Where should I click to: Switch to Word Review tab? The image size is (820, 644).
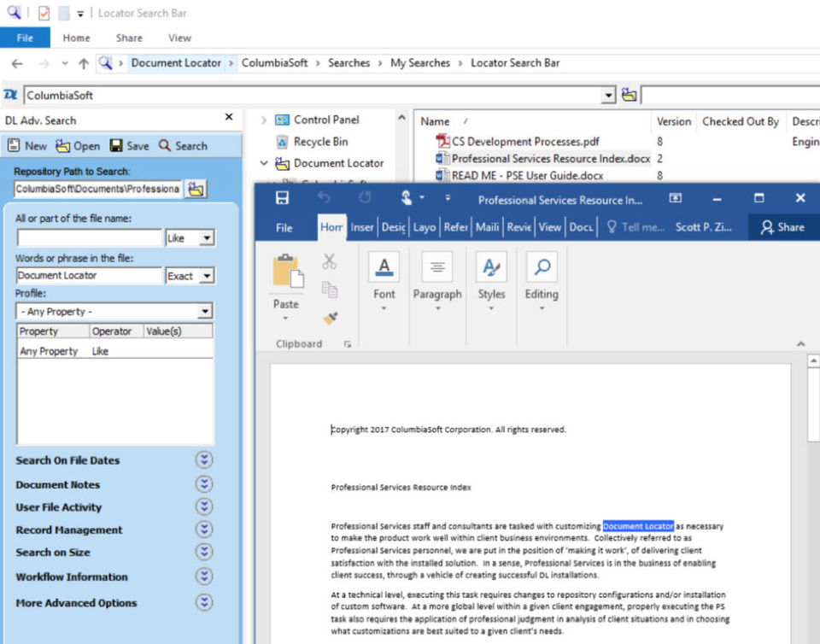click(x=518, y=227)
